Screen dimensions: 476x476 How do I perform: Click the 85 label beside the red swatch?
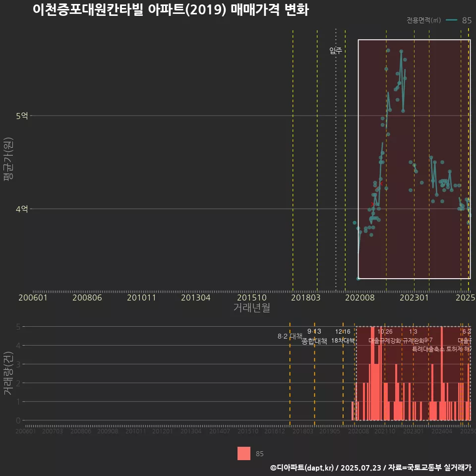click(x=259, y=454)
